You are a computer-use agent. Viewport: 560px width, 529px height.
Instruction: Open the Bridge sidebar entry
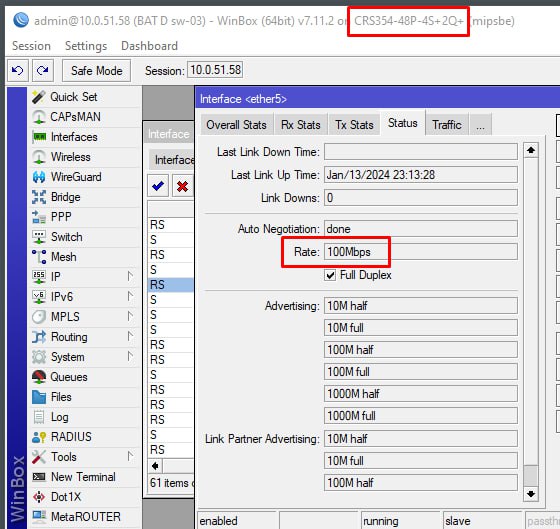coord(65,197)
